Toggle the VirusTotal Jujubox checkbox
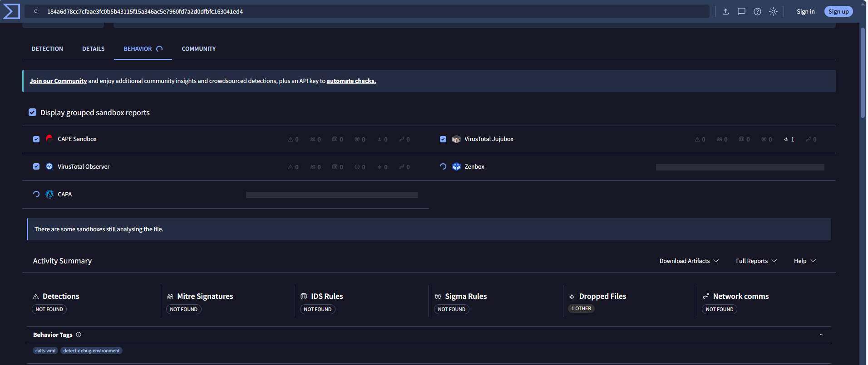Screen dimensions: 868x365 443,139
